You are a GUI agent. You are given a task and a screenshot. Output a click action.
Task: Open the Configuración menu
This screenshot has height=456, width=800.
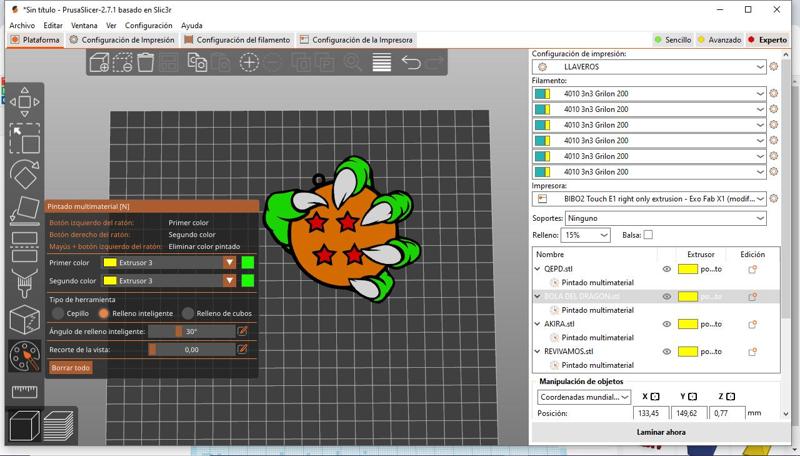[149, 25]
